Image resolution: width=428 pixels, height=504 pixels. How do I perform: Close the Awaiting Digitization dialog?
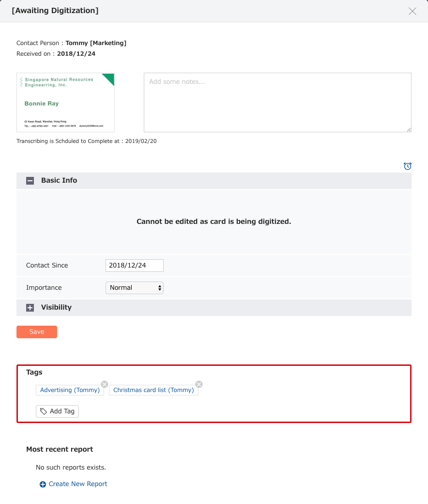point(413,11)
